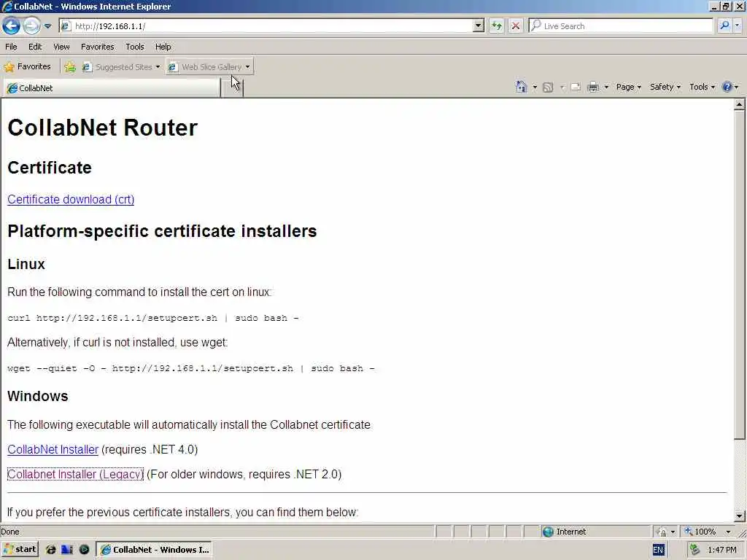
Task: Click the Help question mark icon
Action: pyautogui.click(x=727, y=87)
